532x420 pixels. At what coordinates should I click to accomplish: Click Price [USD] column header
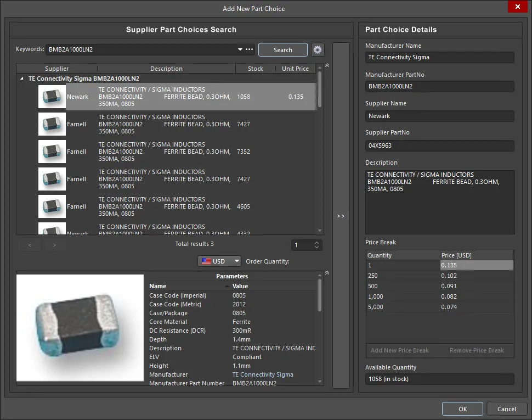[477, 255]
